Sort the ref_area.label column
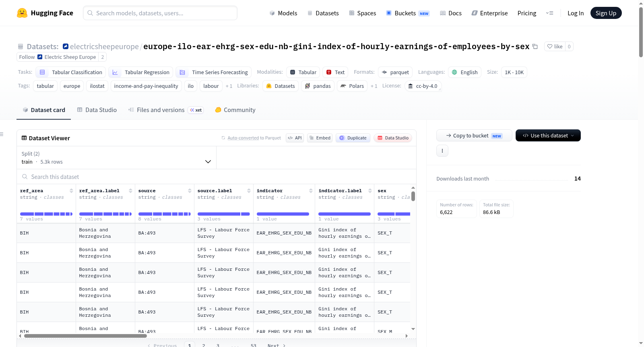Viewport: 644px width, 347px height. pyautogui.click(x=130, y=191)
